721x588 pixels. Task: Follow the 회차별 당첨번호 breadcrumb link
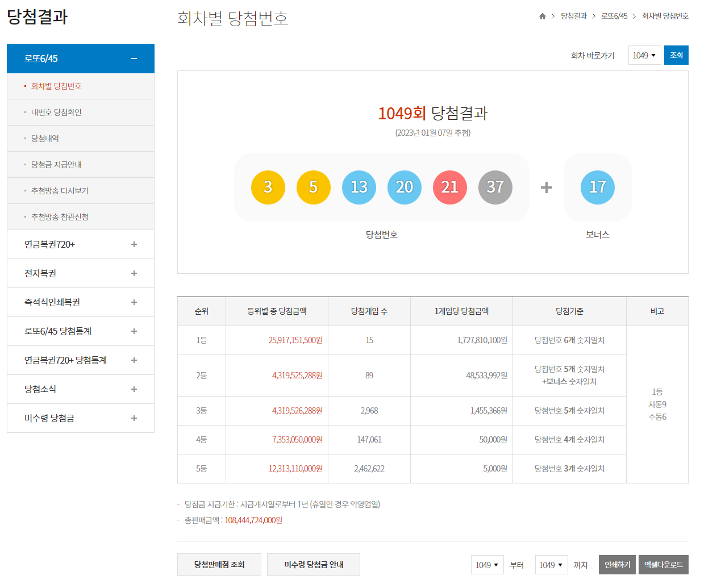click(665, 16)
